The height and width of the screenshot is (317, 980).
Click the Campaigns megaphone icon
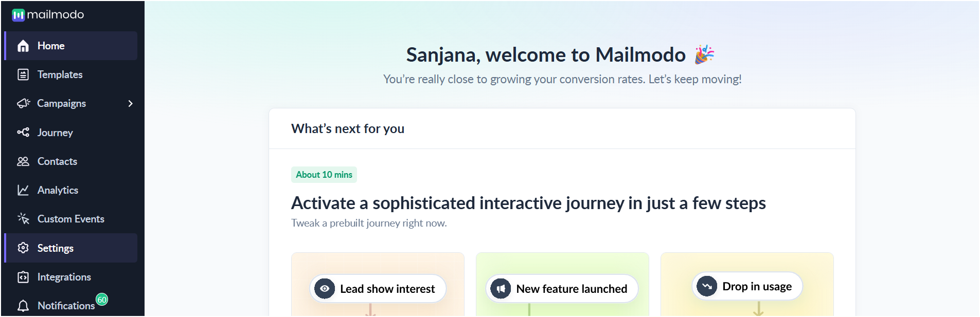click(x=23, y=103)
